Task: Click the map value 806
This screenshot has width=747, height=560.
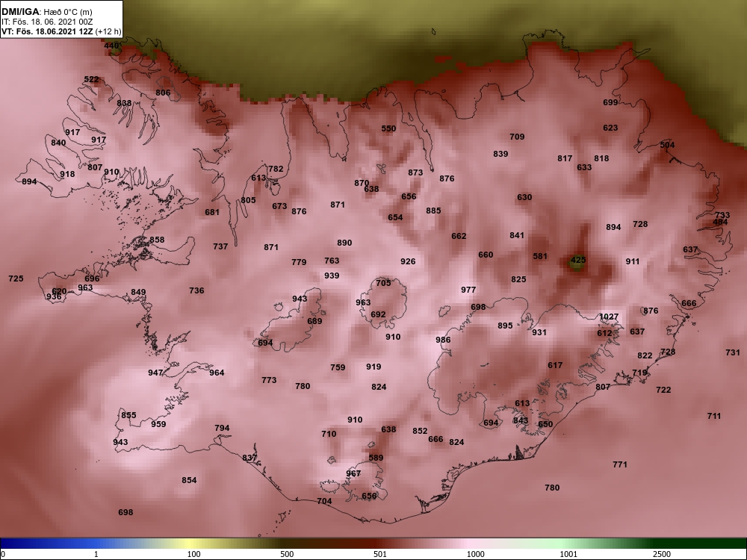Action: click(x=163, y=93)
